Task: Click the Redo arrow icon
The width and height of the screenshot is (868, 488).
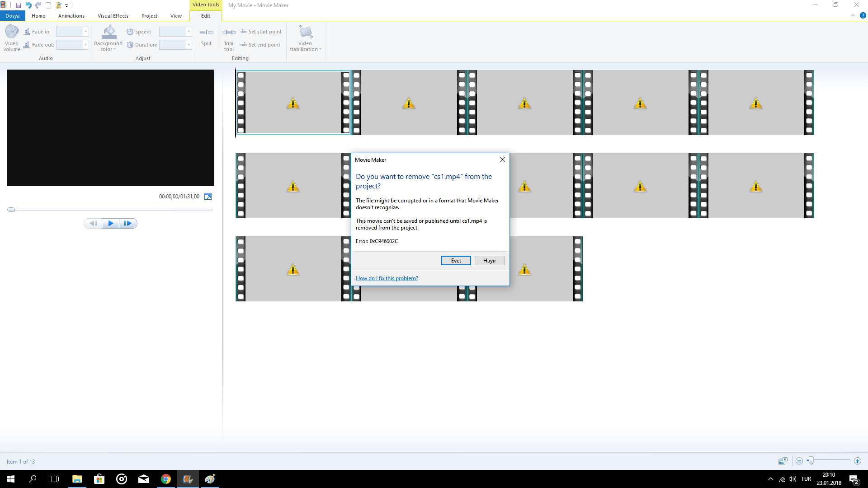Action: [x=38, y=5]
